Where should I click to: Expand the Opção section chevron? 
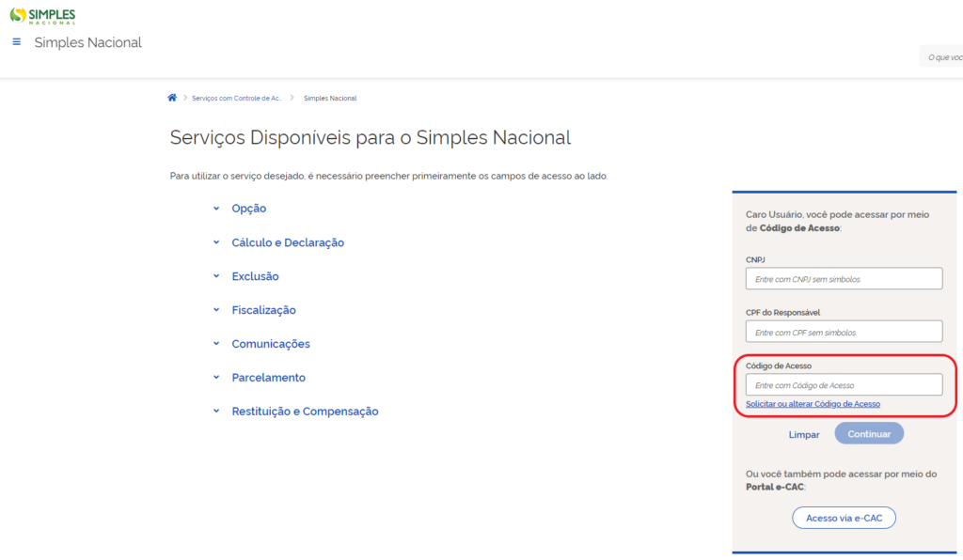216,209
